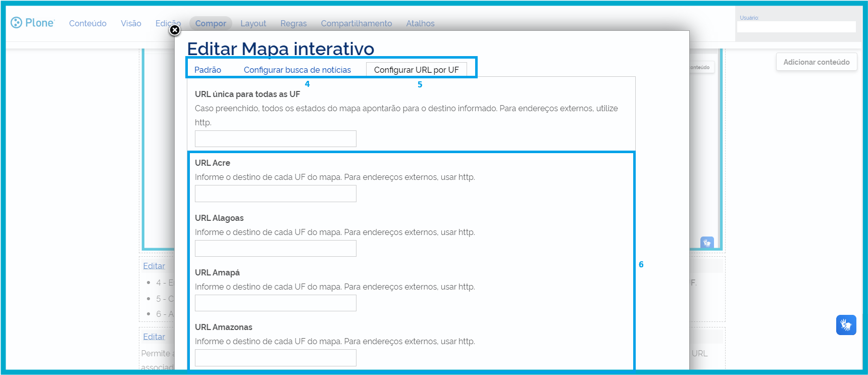This screenshot has height=375, width=868.
Task: Open the Atalhos menu item
Action: (x=420, y=23)
